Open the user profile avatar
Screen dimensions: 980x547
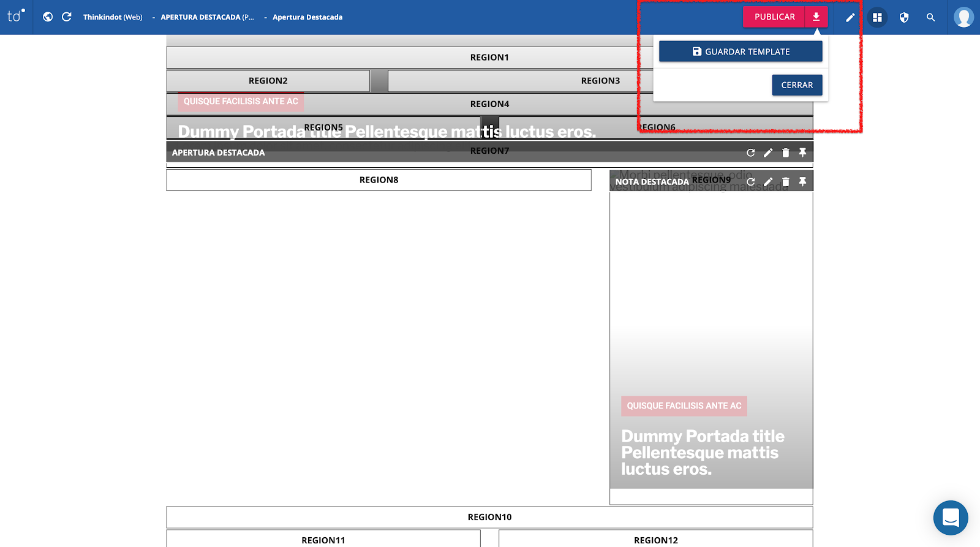[x=963, y=17]
